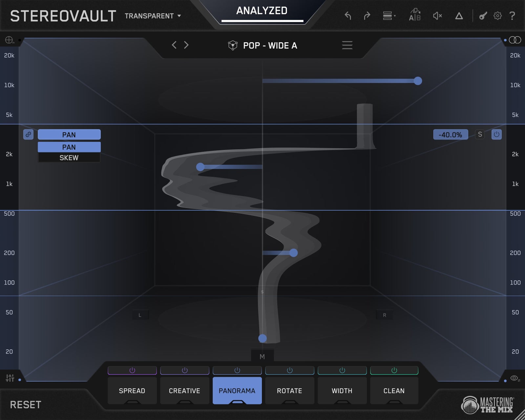
Task: Click the POP - WIDE A preset name
Action: coord(270,45)
